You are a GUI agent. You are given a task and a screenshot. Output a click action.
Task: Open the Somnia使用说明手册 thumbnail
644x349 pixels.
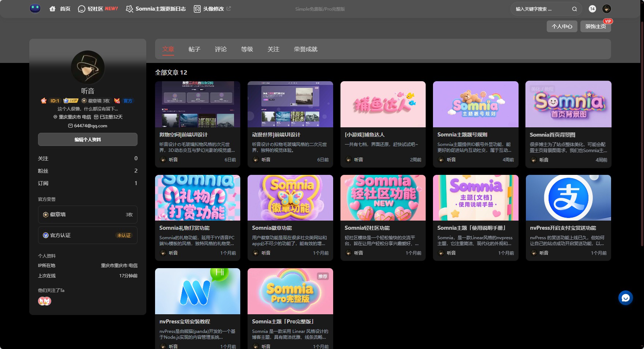click(x=476, y=198)
